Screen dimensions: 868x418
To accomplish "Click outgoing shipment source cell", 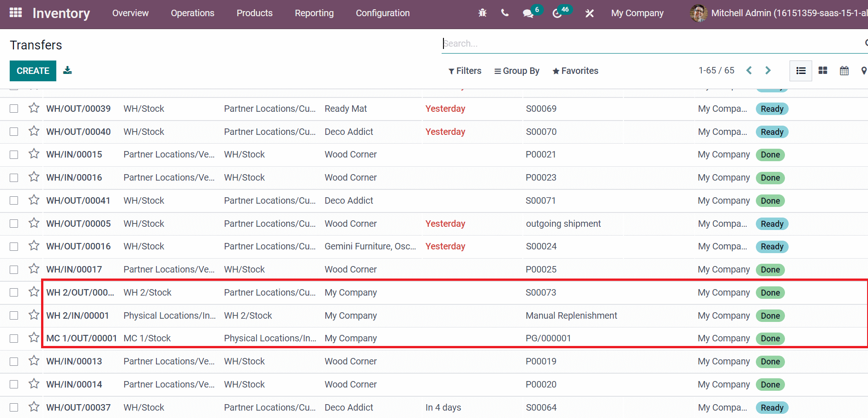I will [x=563, y=224].
